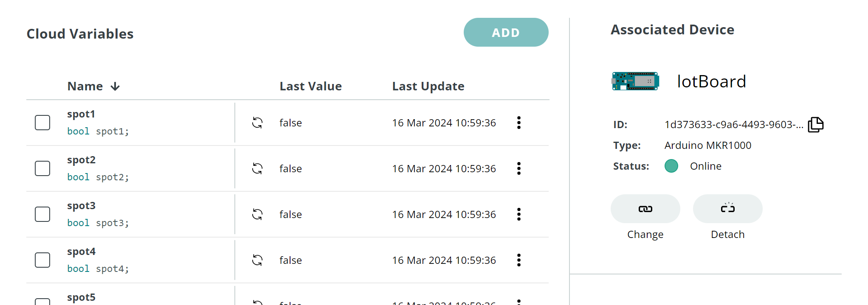
Task: Click the Change device link icon
Action: [645, 209]
